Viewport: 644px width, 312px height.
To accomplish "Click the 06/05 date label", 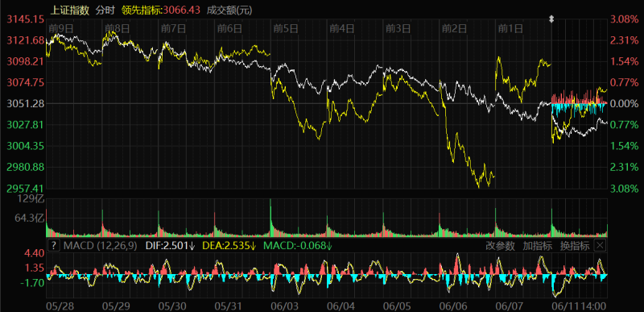I will pos(398,306).
